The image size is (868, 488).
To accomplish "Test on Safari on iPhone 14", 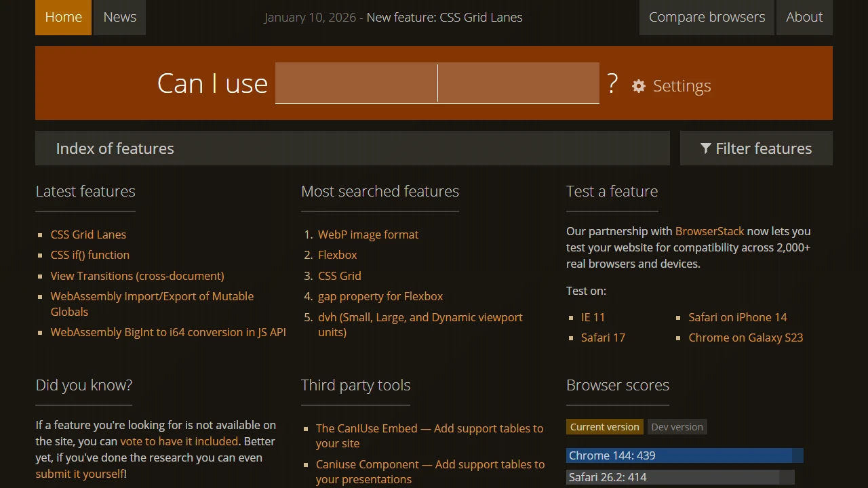I will point(738,317).
